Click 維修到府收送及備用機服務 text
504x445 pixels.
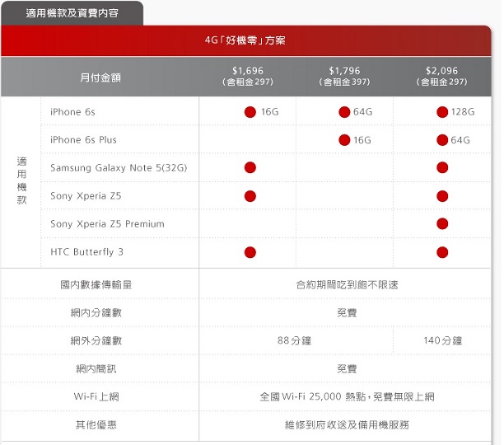[x=347, y=425]
